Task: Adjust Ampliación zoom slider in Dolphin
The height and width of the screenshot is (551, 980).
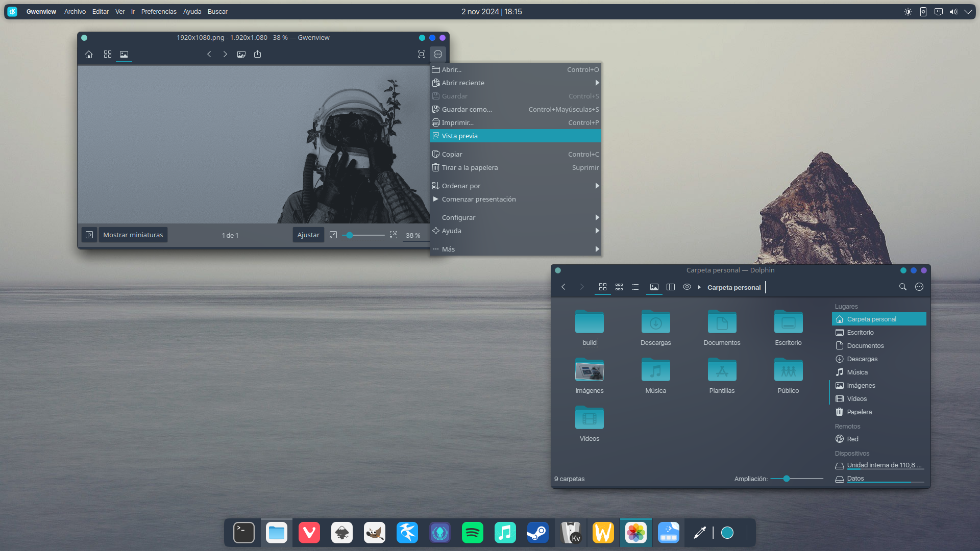Action: click(x=787, y=479)
